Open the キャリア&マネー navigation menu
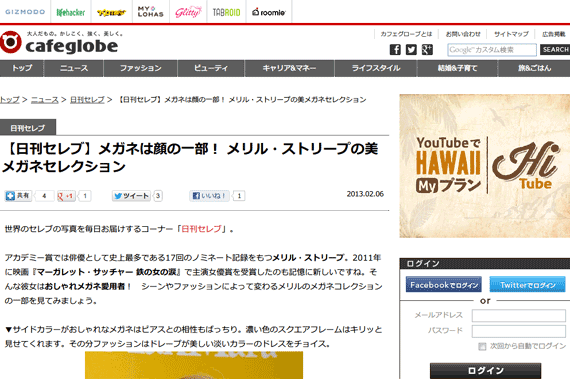The height and width of the screenshot is (379, 570). [289, 68]
